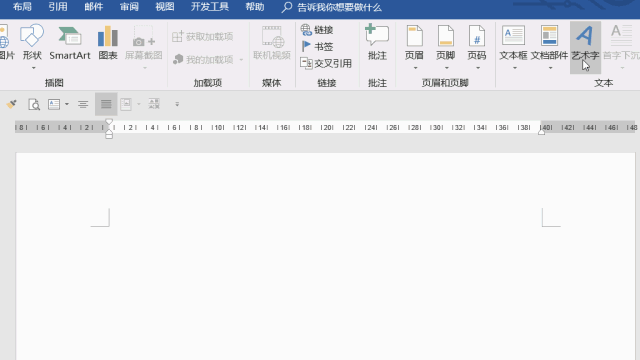This screenshot has height=360, width=640.
Task: Click the Drop Cap (首字下沉) icon
Action: 621,36
